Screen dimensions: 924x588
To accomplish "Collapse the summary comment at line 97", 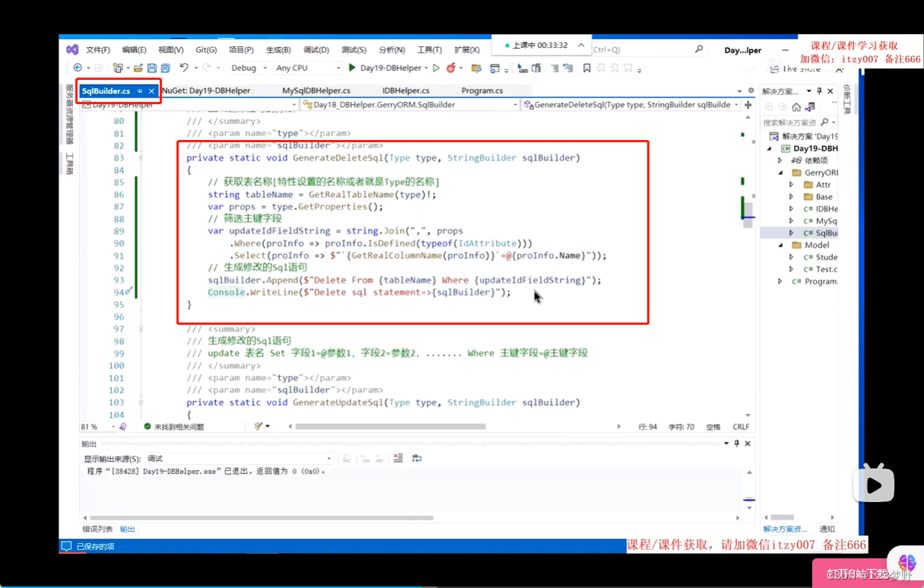I will click(141, 329).
